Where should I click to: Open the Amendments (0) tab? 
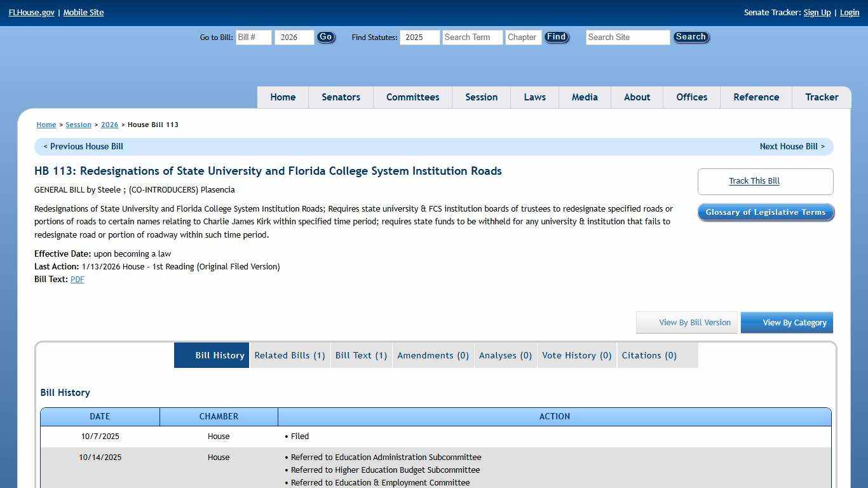(x=433, y=356)
